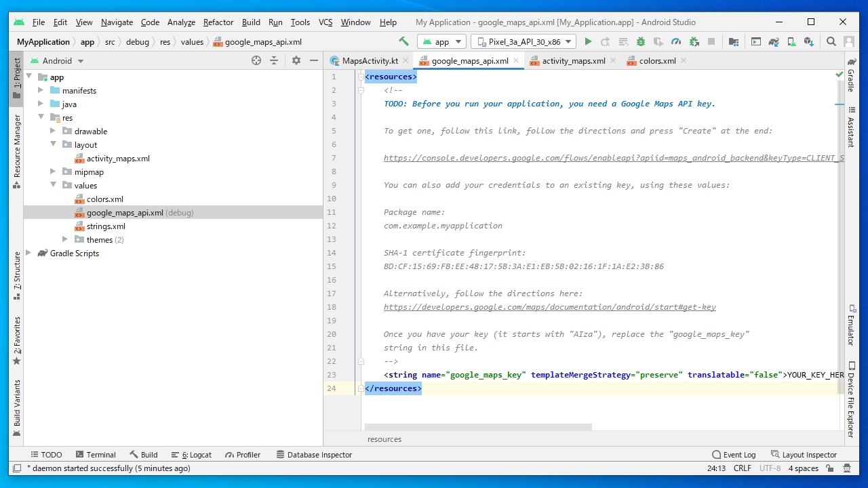Open SDK Manager icon
The image size is (868, 488).
808,41
